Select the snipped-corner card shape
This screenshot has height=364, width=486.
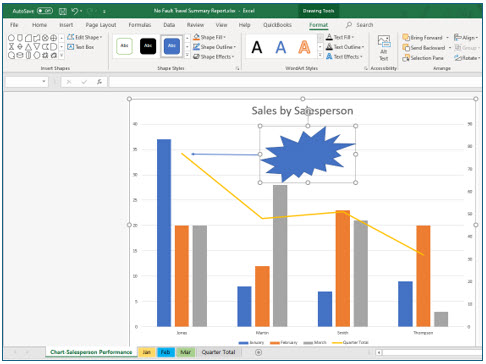tap(28, 38)
